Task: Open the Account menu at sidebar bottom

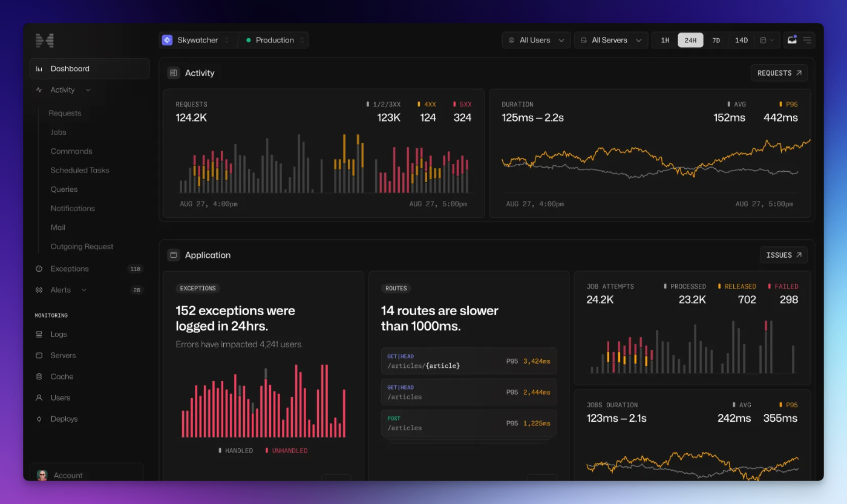Action: coord(87,473)
